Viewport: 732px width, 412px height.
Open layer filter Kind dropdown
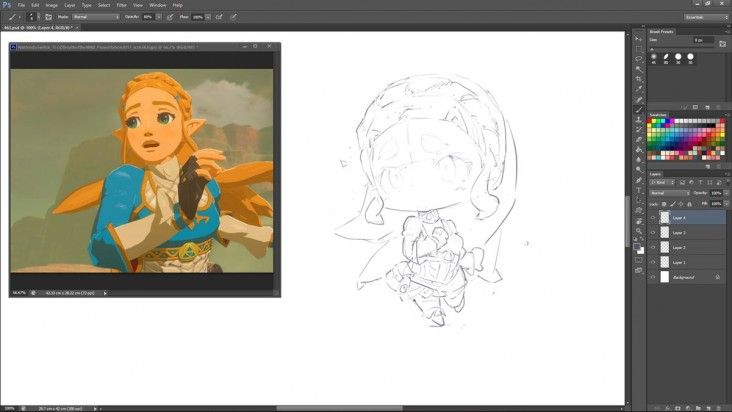(x=662, y=182)
